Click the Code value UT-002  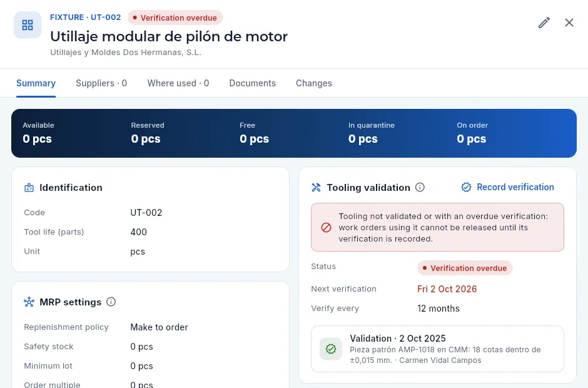tap(146, 213)
